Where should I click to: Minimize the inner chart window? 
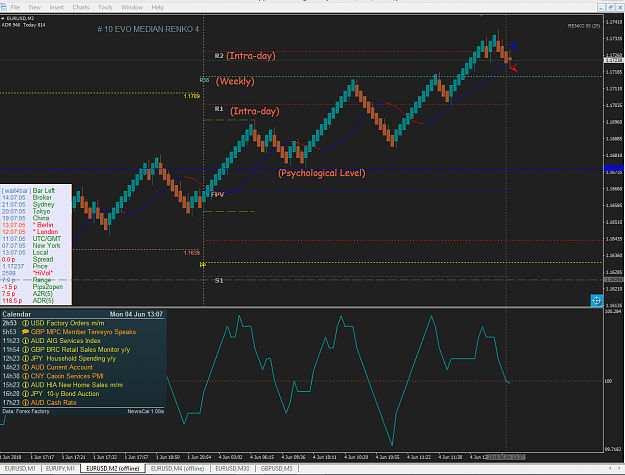[x=601, y=7]
